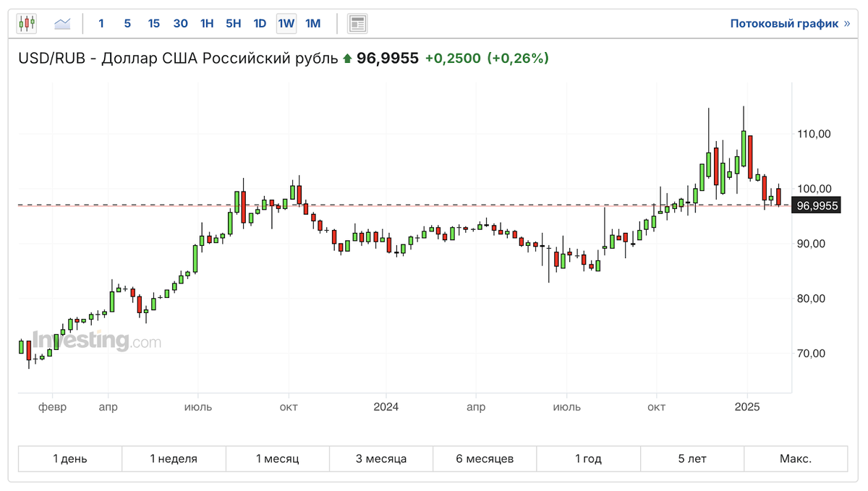
Task: Set the 1 minute interval
Action: pyautogui.click(x=101, y=23)
